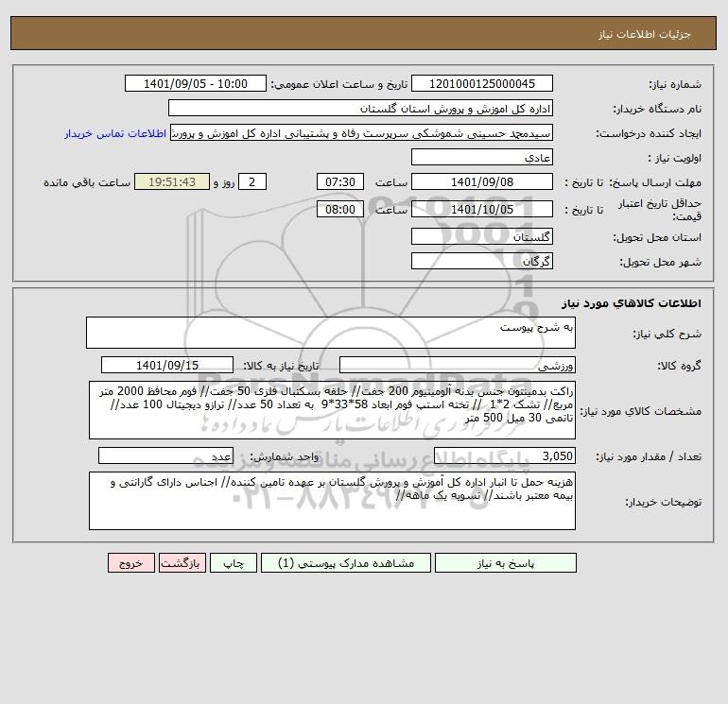
Task: Click the 'خروج' exit button
Action: click(130, 563)
